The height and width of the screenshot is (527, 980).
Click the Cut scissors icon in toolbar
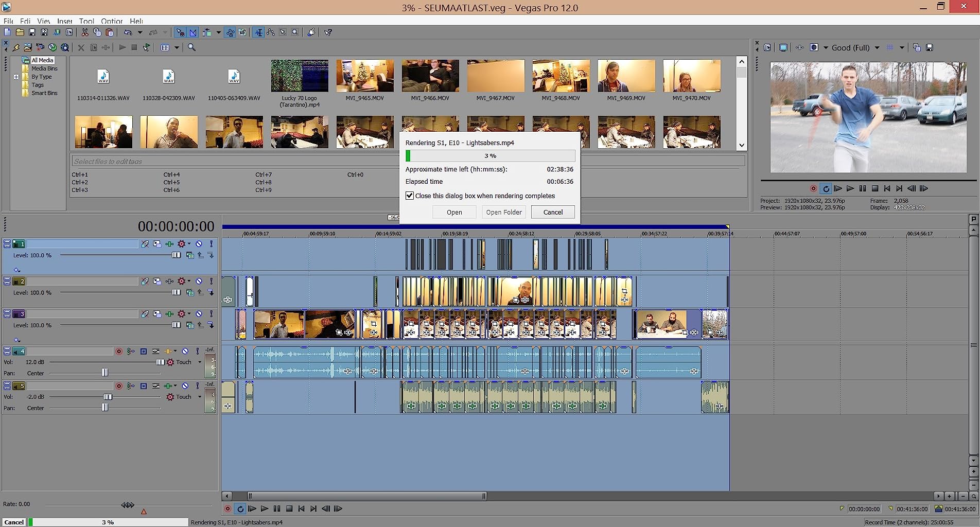click(85, 32)
